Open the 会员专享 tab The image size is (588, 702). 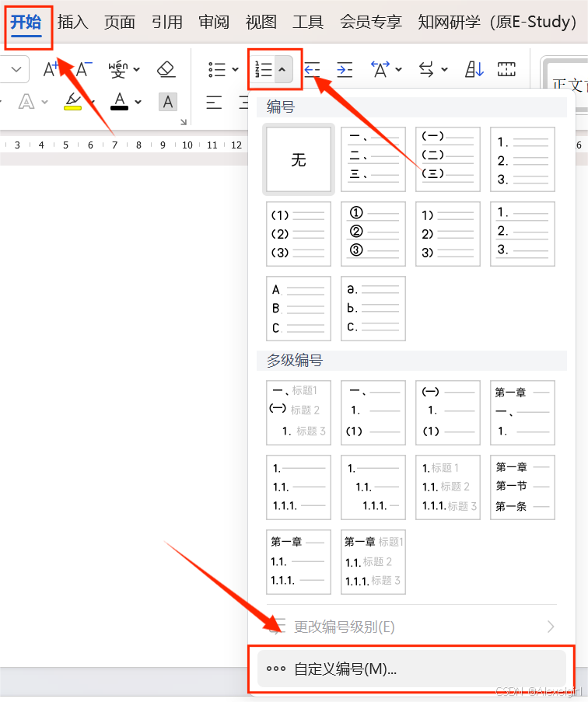click(x=370, y=22)
